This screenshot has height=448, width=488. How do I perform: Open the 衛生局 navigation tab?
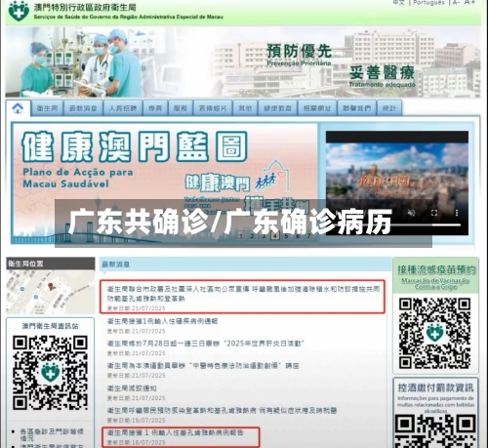tap(48, 108)
